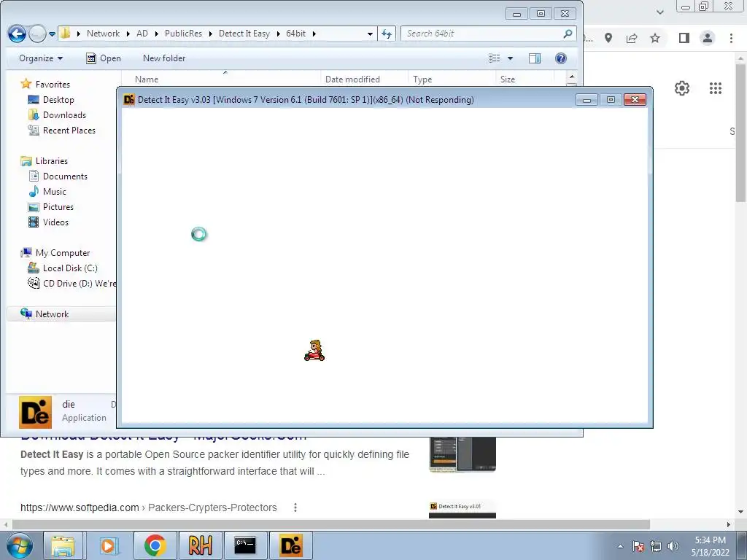
Task: Open the Organize menu
Action: [41, 58]
